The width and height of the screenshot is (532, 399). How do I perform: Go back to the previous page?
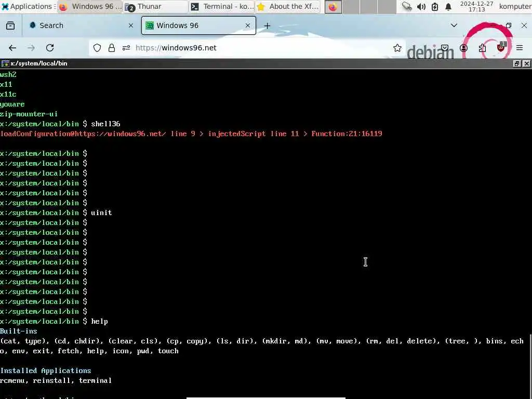[x=12, y=48]
